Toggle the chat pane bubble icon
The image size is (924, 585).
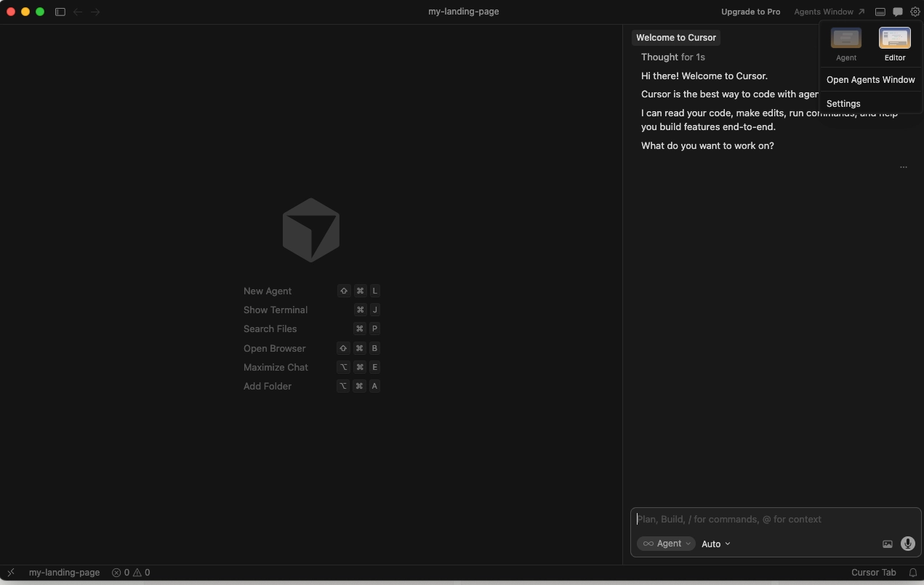coord(898,12)
